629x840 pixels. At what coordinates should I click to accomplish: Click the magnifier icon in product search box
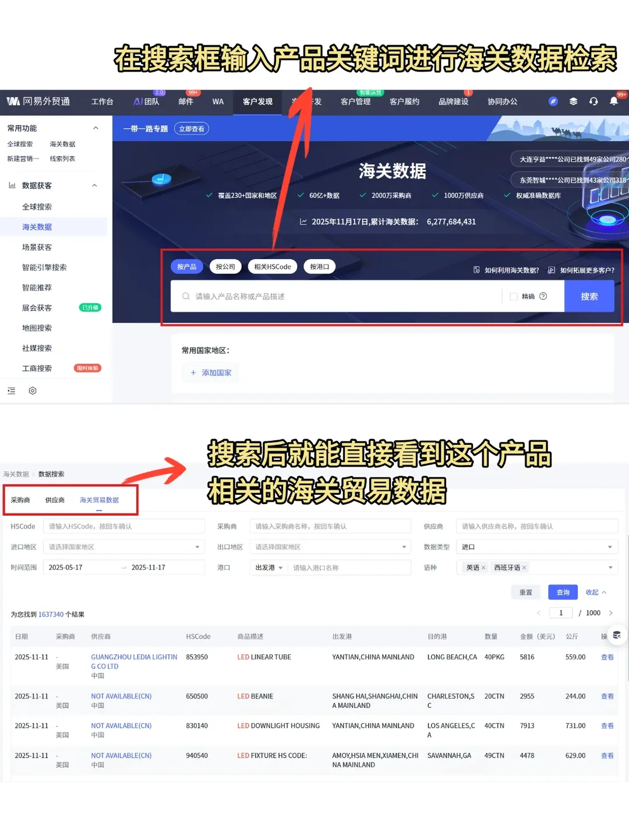tap(185, 296)
